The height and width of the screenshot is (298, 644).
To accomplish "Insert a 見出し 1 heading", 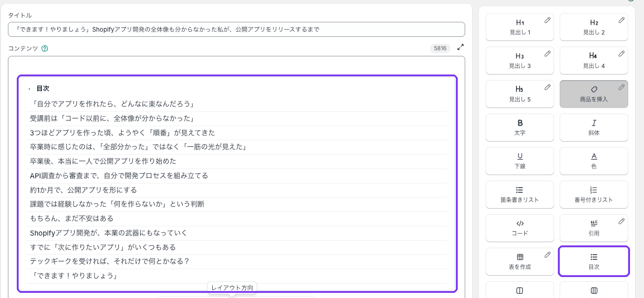I will point(520,27).
